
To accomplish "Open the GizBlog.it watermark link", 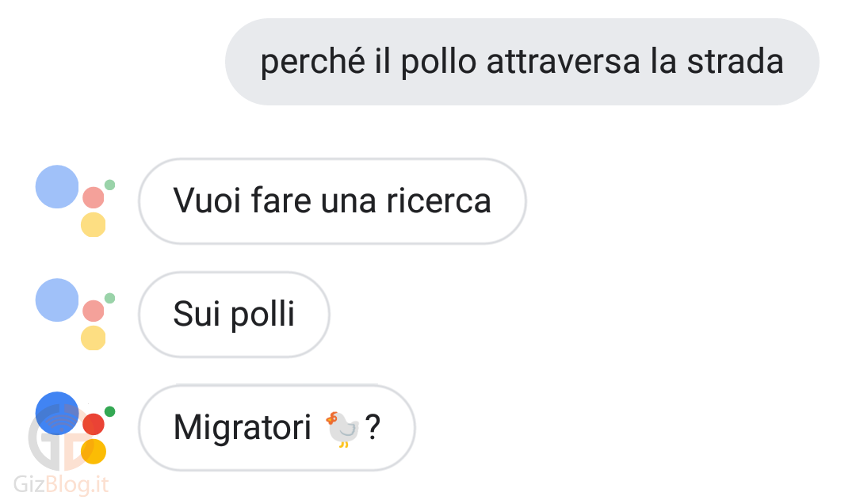I will click(x=61, y=484).
